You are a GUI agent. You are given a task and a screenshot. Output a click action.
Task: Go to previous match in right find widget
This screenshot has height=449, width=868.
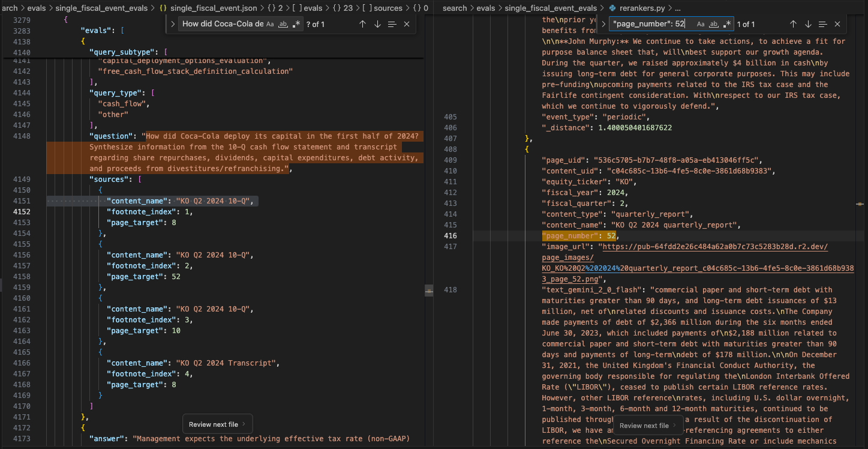coord(793,24)
